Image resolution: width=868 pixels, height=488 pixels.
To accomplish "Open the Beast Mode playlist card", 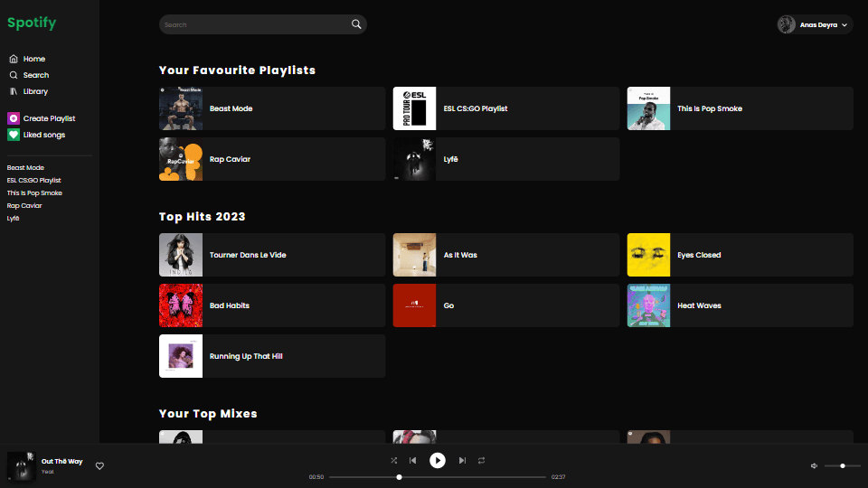I will tap(272, 108).
